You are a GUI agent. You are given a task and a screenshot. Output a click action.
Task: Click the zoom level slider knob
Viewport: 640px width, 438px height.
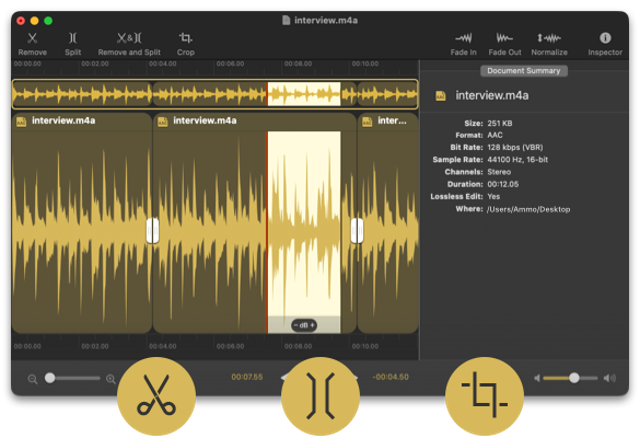pos(50,378)
